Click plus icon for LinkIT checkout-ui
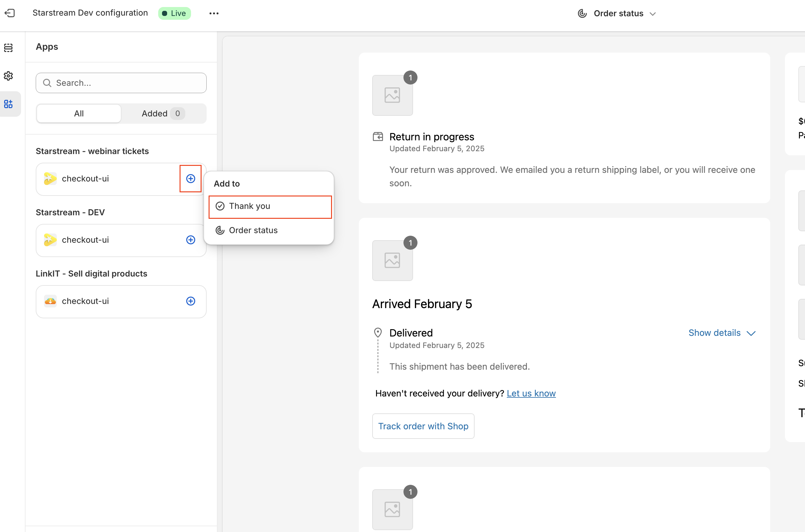 click(x=191, y=301)
